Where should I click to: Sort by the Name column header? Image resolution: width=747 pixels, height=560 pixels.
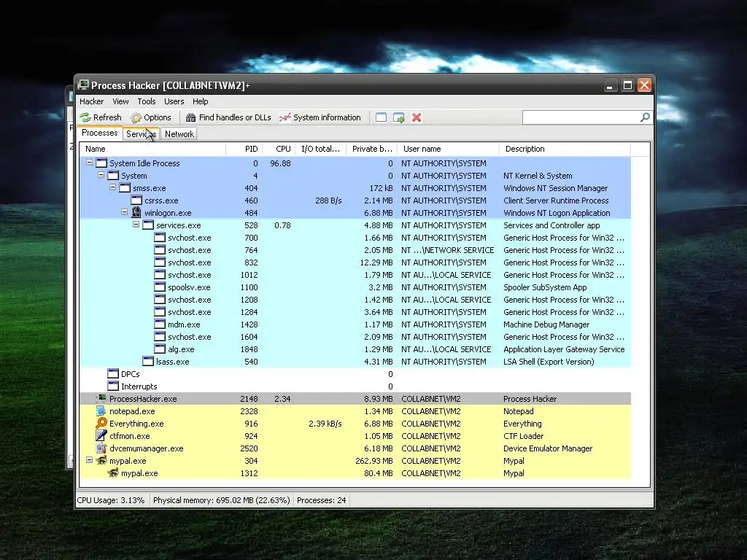153,149
